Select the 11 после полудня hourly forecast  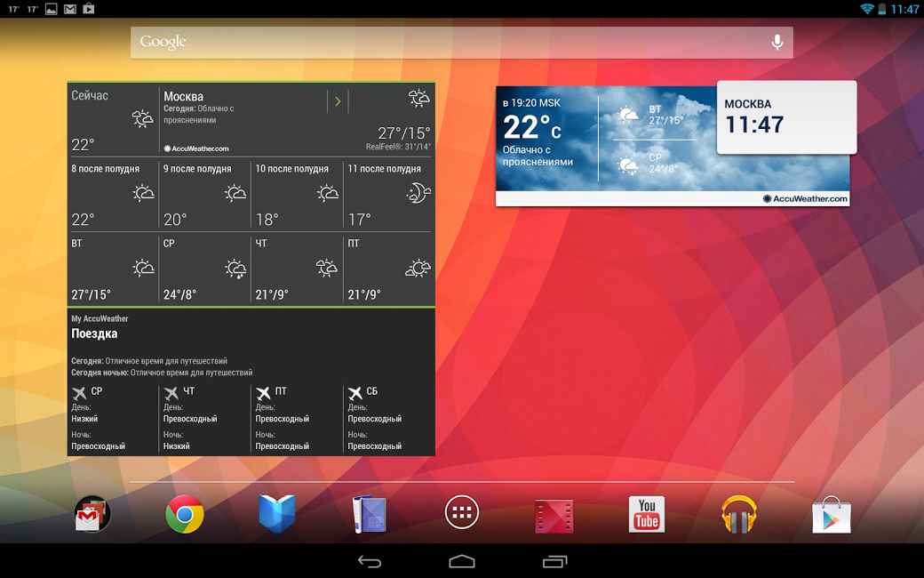click(389, 194)
